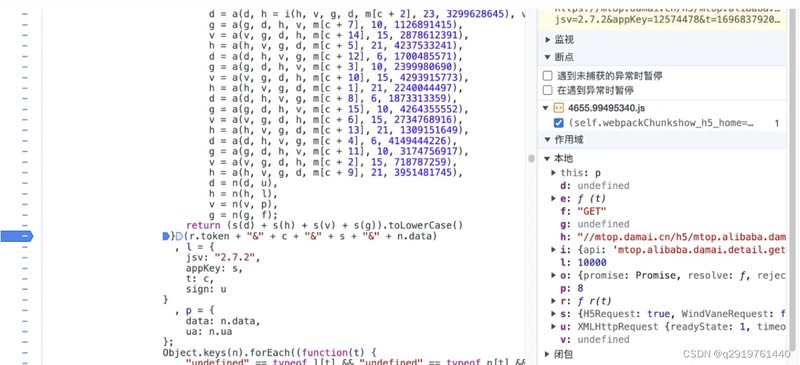This screenshot has height=365, width=800.
Task: Click the vertical scrollbar thumb beside code
Action: point(531,159)
